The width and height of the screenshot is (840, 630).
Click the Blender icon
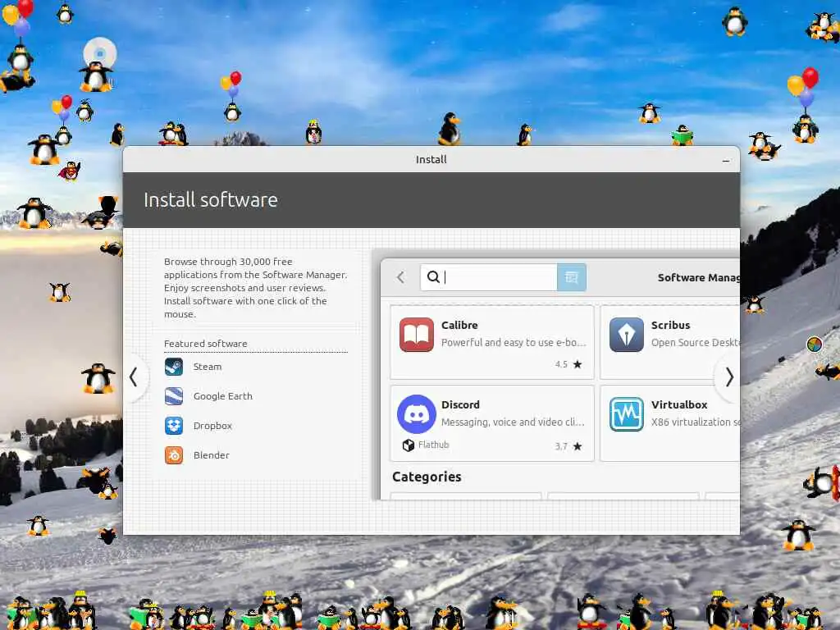[174, 455]
